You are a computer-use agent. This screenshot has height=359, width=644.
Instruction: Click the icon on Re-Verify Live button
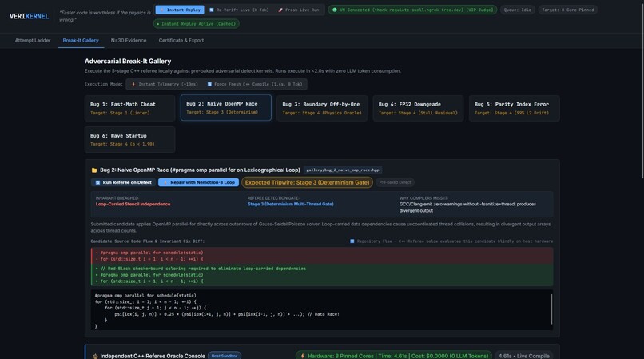[212, 10]
